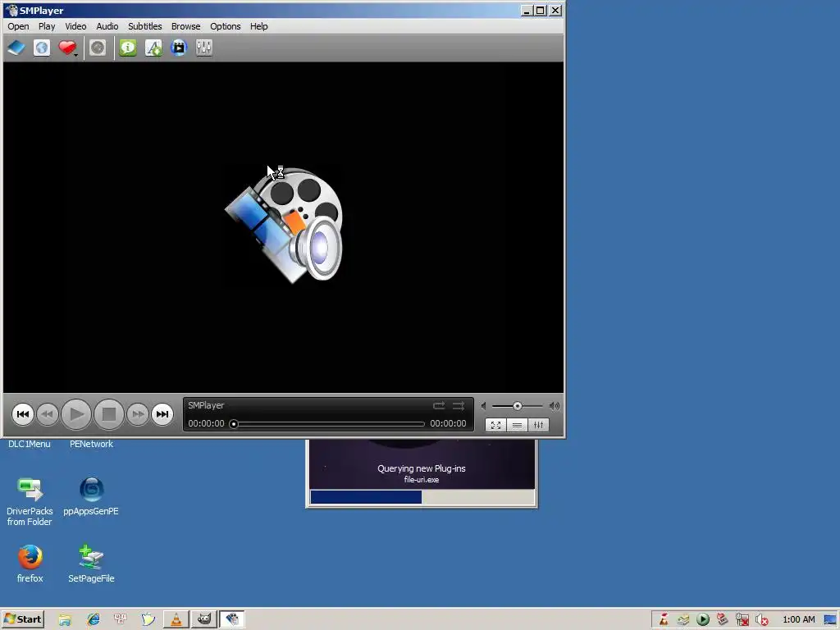
Task: Click the Stop button
Action: (109, 414)
